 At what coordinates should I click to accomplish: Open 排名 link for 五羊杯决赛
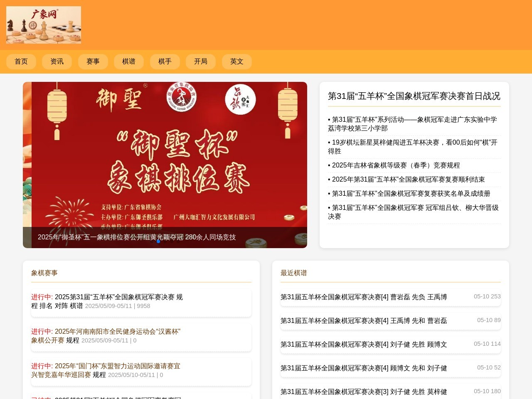tap(46, 306)
